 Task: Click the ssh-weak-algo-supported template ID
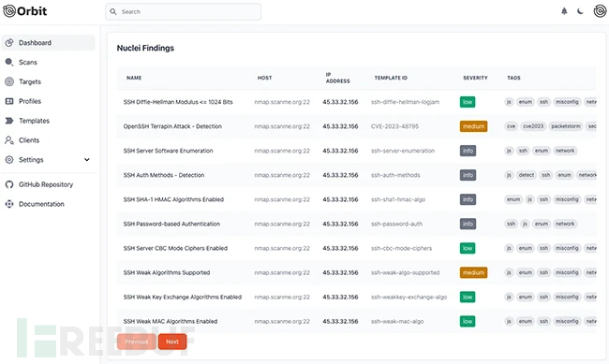405,273
